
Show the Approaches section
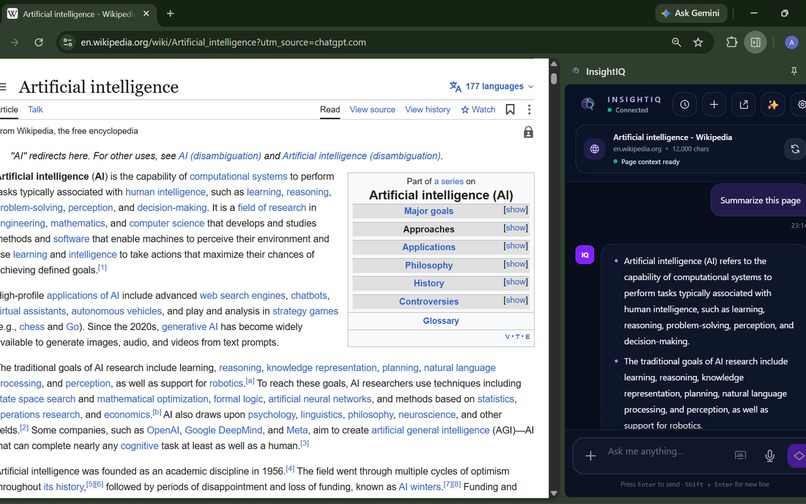(x=516, y=228)
